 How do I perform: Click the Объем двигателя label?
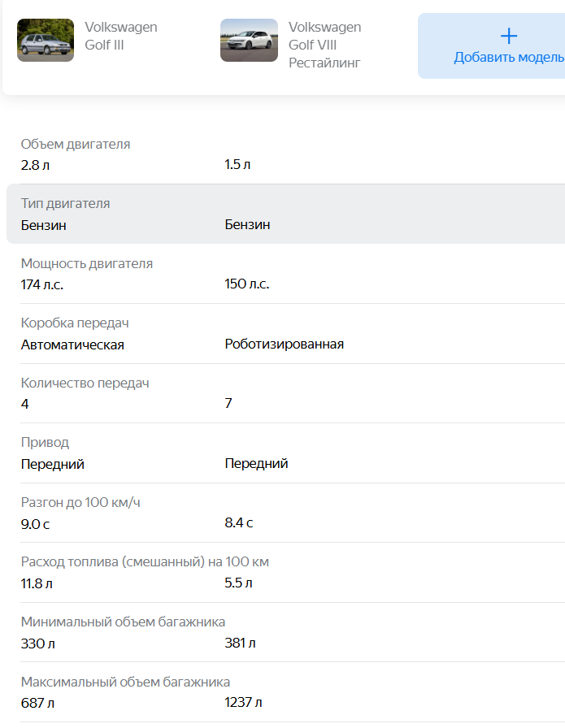click(x=76, y=144)
